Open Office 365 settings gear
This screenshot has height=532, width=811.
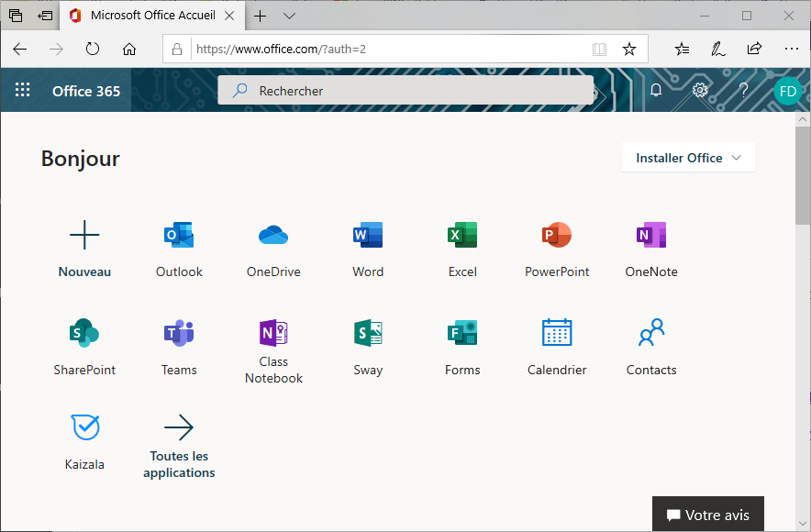pyautogui.click(x=700, y=91)
